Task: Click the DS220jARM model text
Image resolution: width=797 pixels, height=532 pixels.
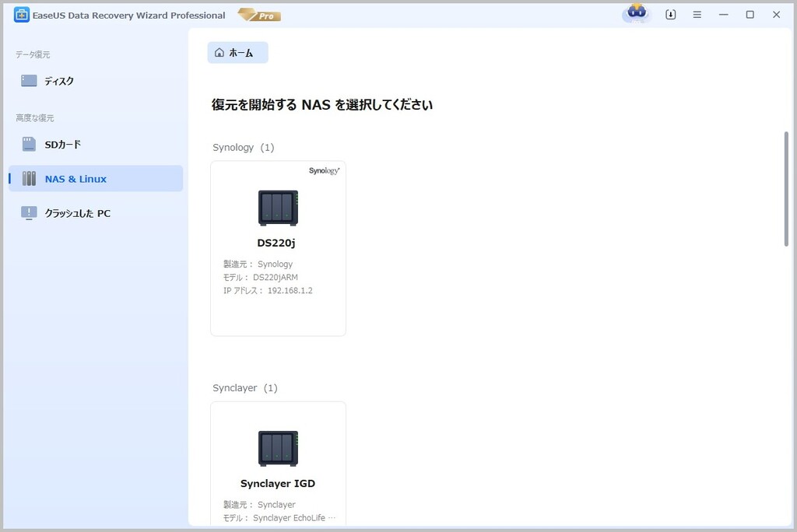Action: 276,278
